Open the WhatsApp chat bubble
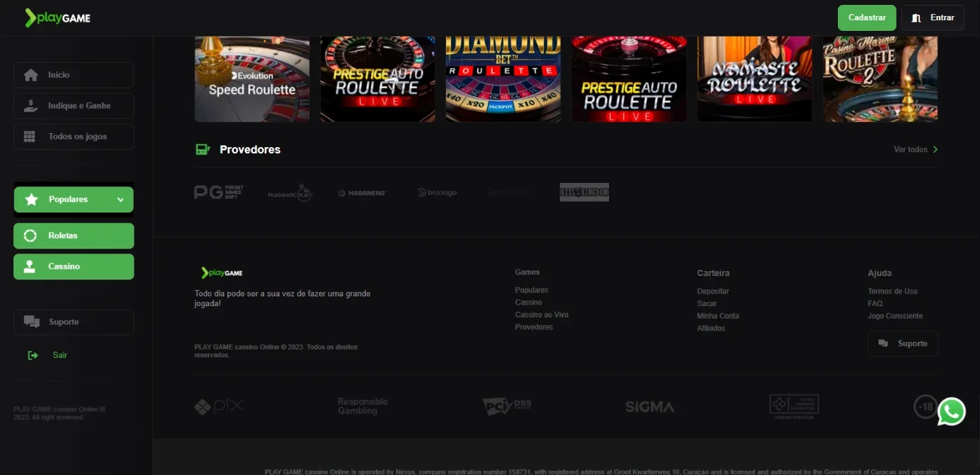Image resolution: width=980 pixels, height=475 pixels. [x=951, y=411]
